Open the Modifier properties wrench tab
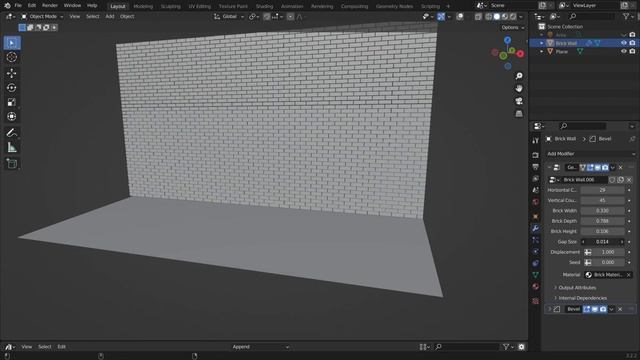This screenshot has width=640, height=360. [535, 228]
